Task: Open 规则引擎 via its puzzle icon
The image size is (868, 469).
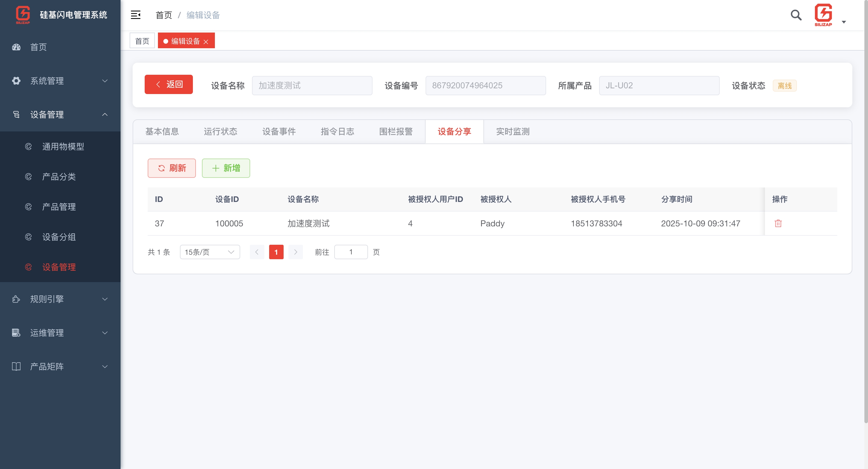Action: point(16,299)
